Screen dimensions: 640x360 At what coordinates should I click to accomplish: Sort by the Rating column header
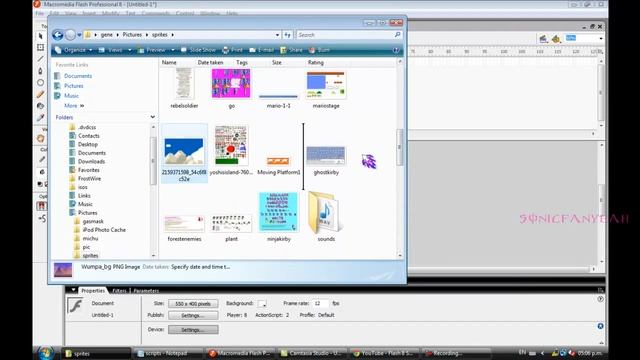point(316,62)
